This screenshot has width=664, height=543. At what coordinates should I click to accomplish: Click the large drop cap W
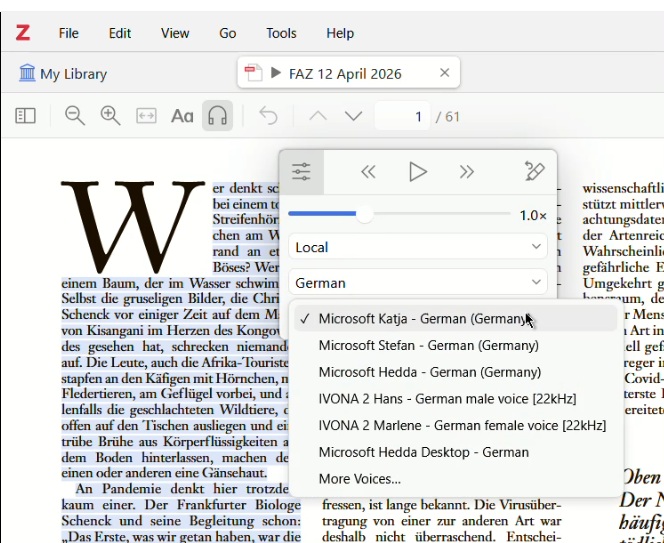point(133,227)
